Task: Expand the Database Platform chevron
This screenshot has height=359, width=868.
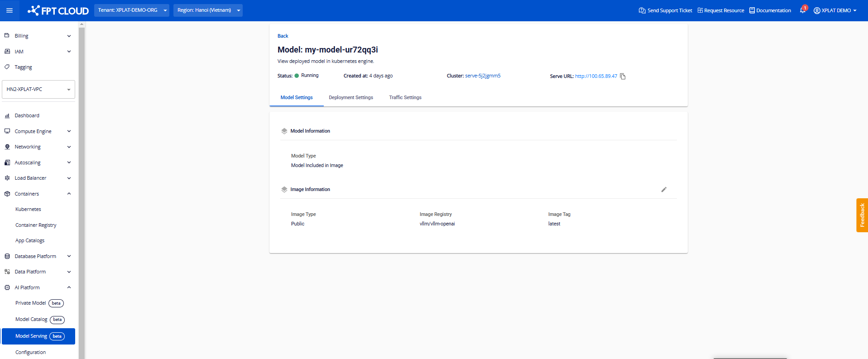Action: tap(69, 256)
